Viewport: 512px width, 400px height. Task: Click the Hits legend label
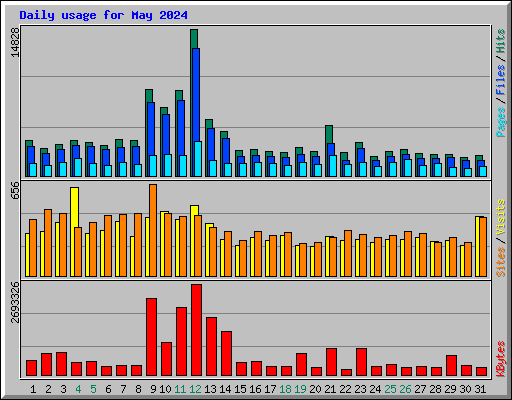tap(501, 41)
